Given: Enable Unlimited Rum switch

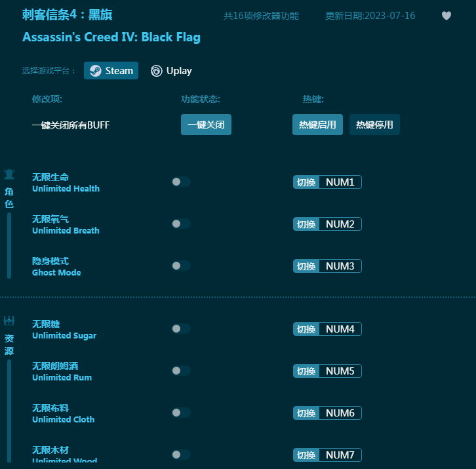Looking at the screenshot, I should coord(181,371).
